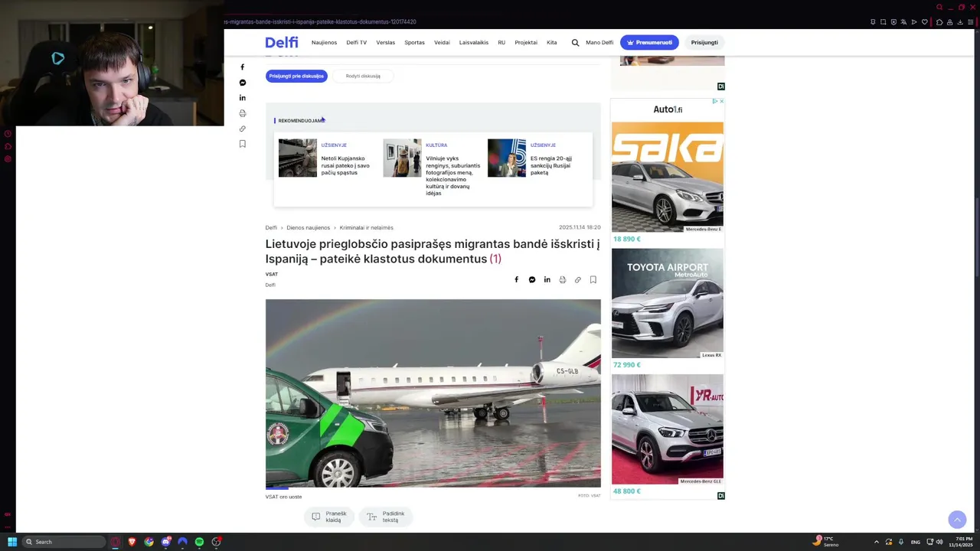The image size is (980, 551).
Task: Open the Veidai section
Action: click(442, 43)
